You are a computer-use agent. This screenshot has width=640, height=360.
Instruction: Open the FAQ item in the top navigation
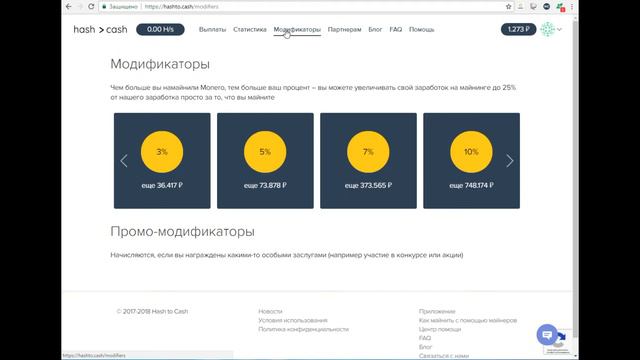click(396, 29)
